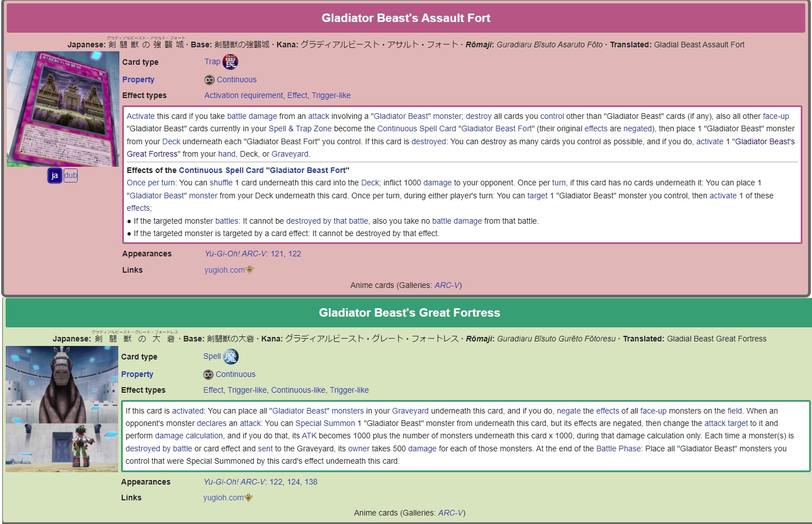
Task: Open Continuous property link in Assault Fort
Action: coord(237,80)
